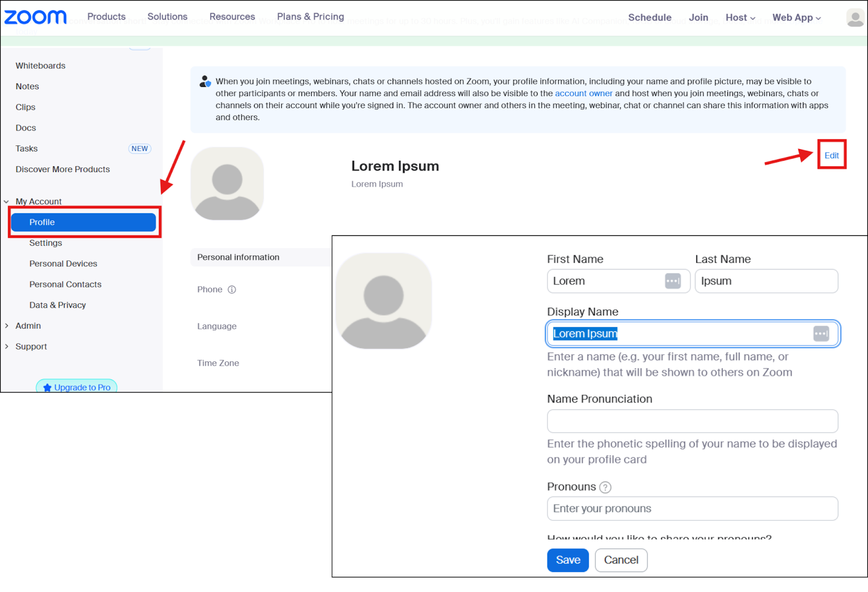The height and width of the screenshot is (592, 868).
Task: Expand the Host dropdown menu
Action: [740, 18]
